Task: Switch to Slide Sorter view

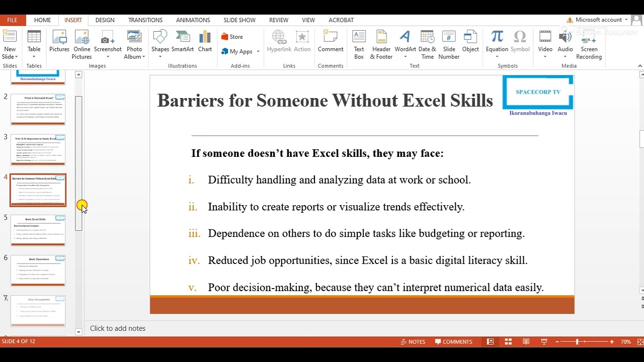Action: (x=508, y=342)
